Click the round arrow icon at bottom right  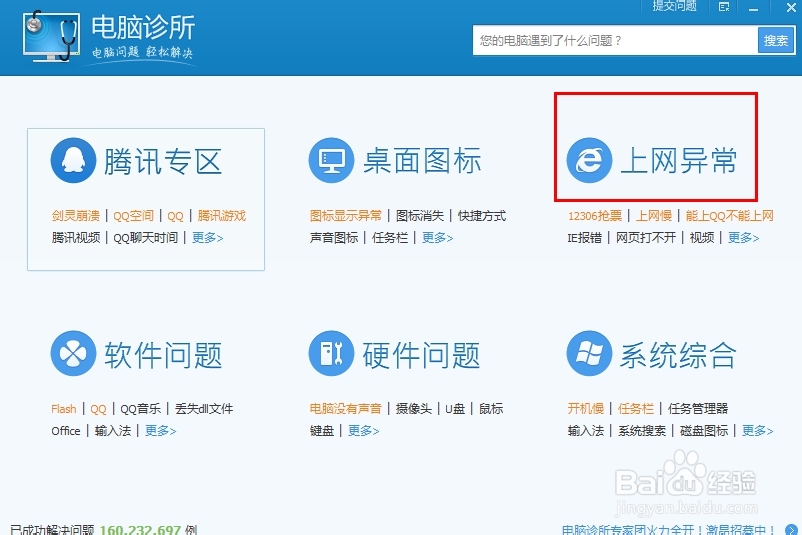point(791,529)
